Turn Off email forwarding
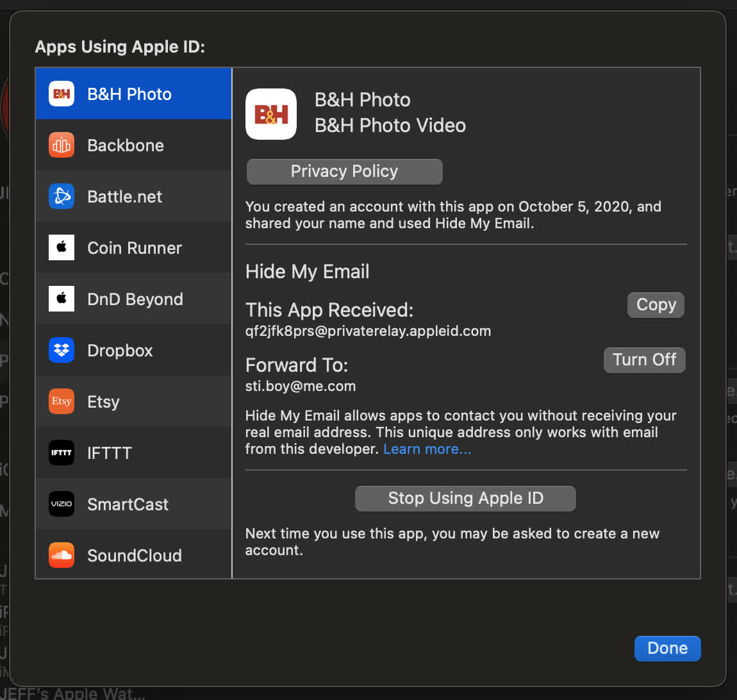The image size is (737, 700). pos(645,360)
